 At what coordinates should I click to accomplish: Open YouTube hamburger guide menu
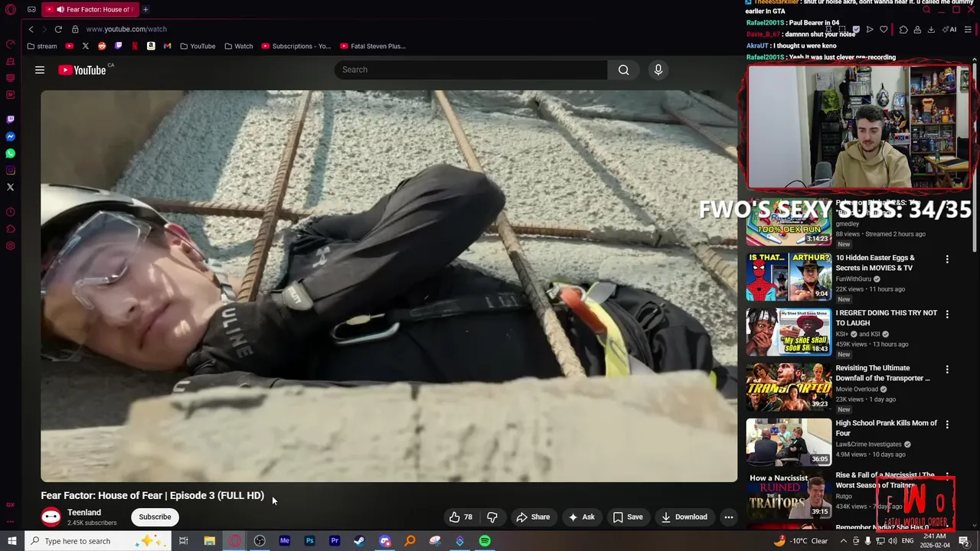coord(40,70)
